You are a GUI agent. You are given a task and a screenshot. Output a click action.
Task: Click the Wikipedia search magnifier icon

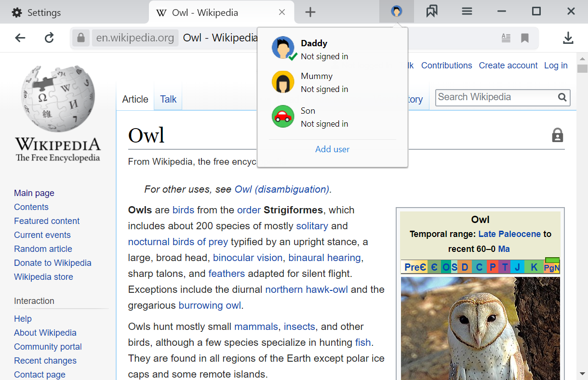pos(562,97)
